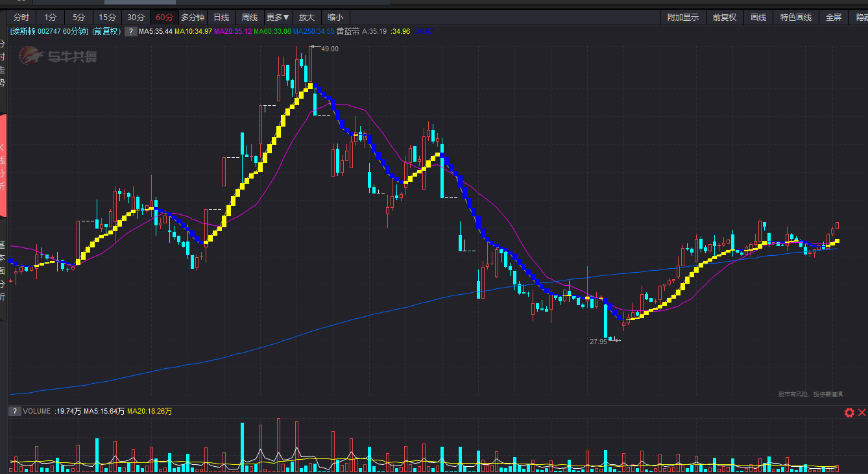
Task: Close the VOLUME indicator panel
Action: (x=862, y=412)
